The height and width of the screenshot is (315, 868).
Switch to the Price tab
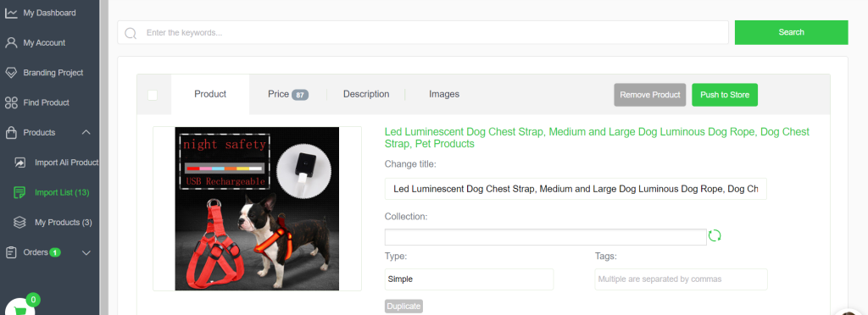pos(288,95)
